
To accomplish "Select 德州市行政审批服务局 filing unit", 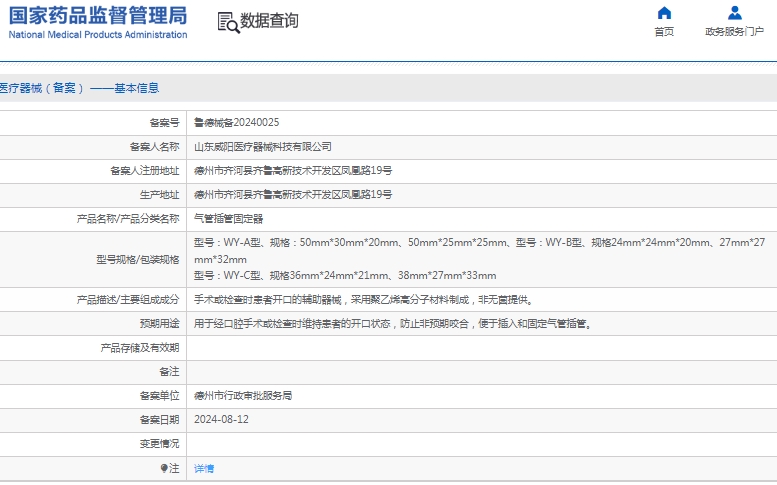I will pos(243,395).
